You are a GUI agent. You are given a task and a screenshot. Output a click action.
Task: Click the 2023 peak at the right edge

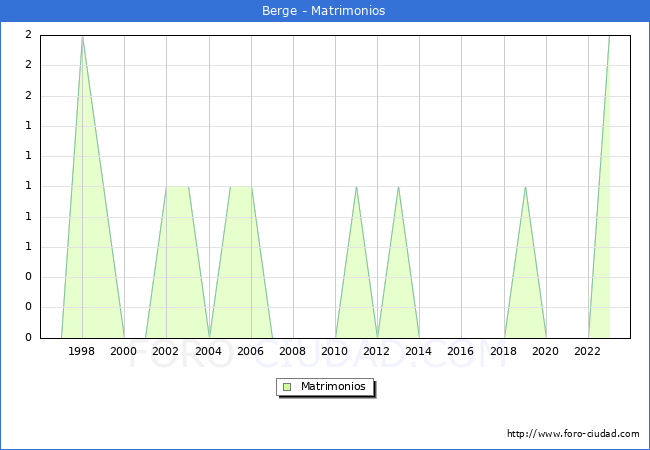[608, 37]
